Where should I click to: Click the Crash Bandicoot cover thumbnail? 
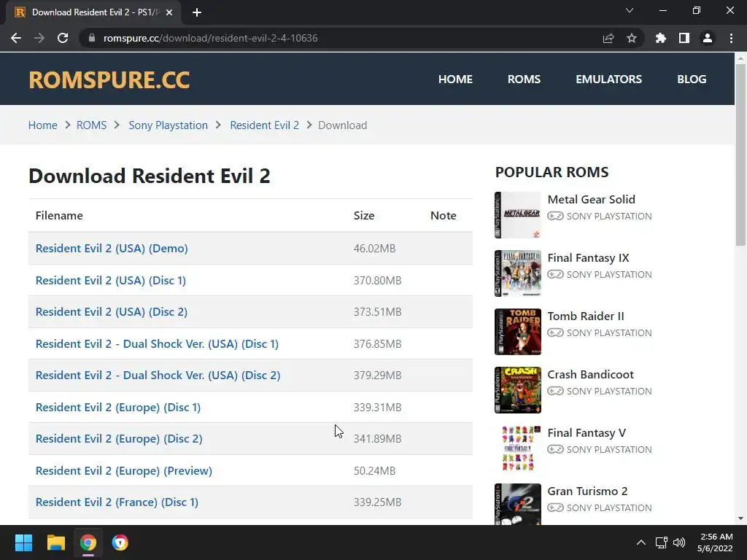[x=518, y=390]
